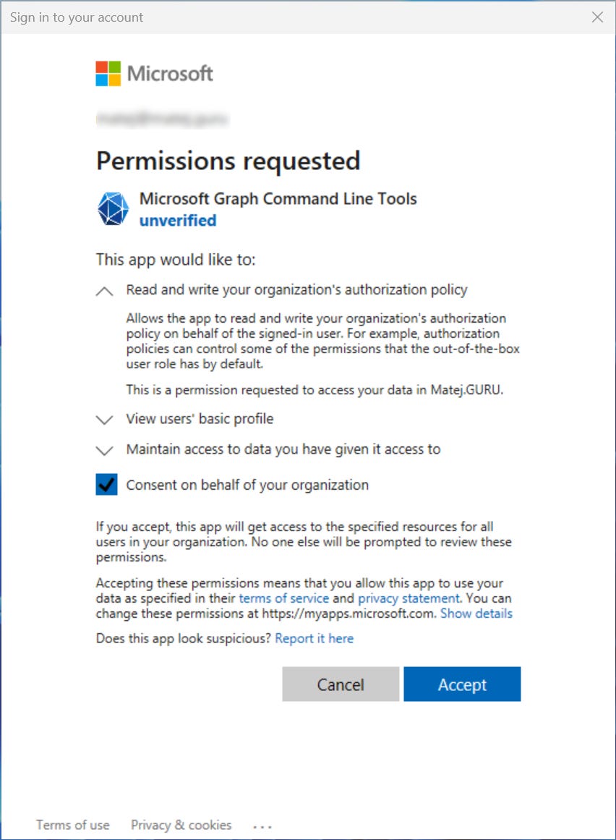Expand View users' basic profile permission
616x840 pixels.
104,418
